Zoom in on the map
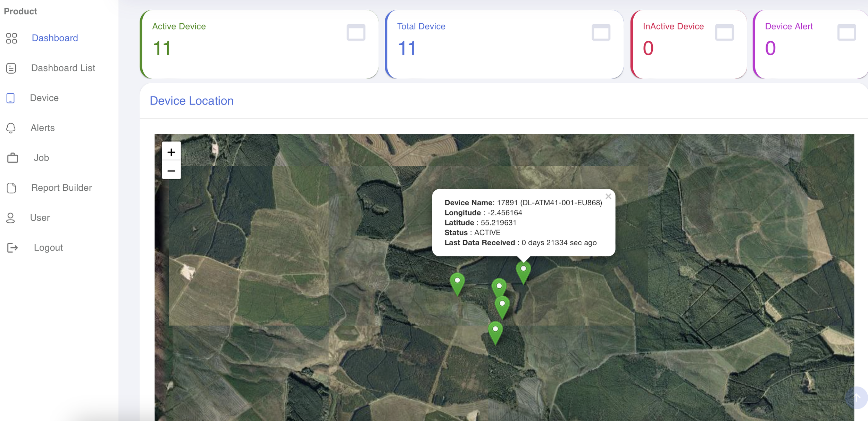 [x=171, y=152]
